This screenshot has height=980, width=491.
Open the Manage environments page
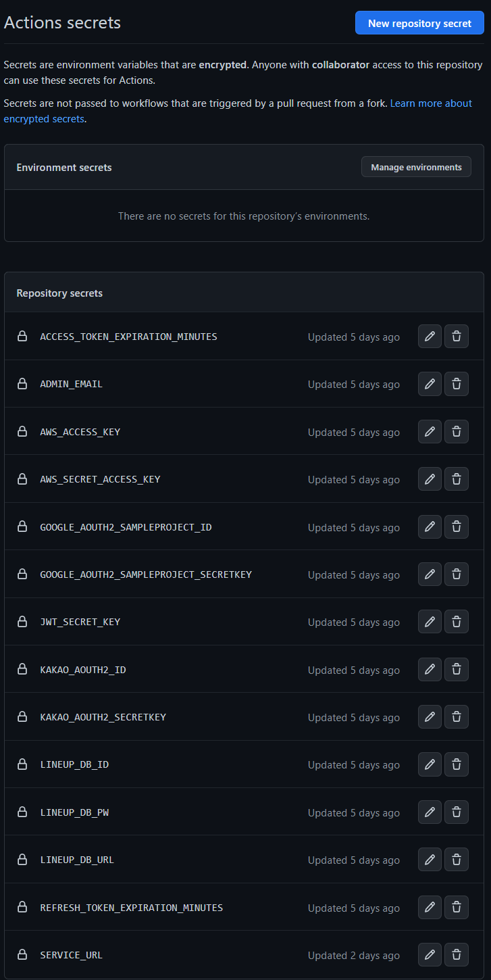[x=416, y=166]
